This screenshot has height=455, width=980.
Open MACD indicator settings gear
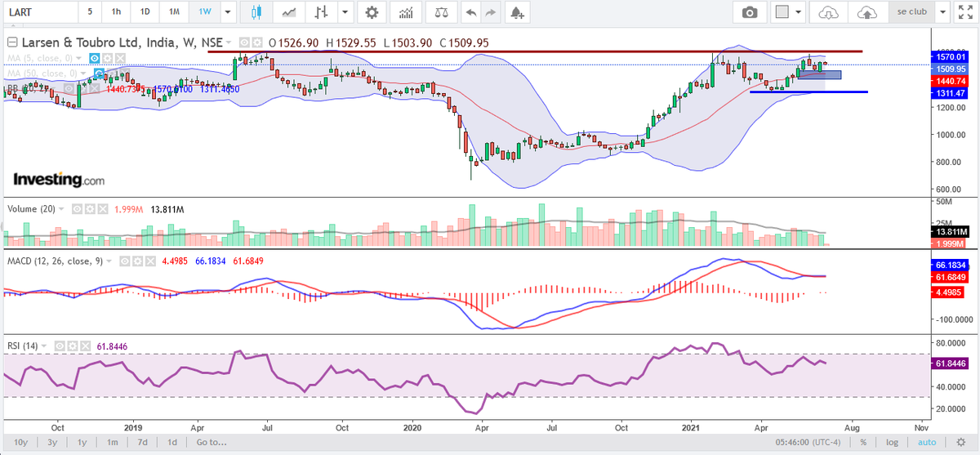pyautogui.click(x=137, y=261)
